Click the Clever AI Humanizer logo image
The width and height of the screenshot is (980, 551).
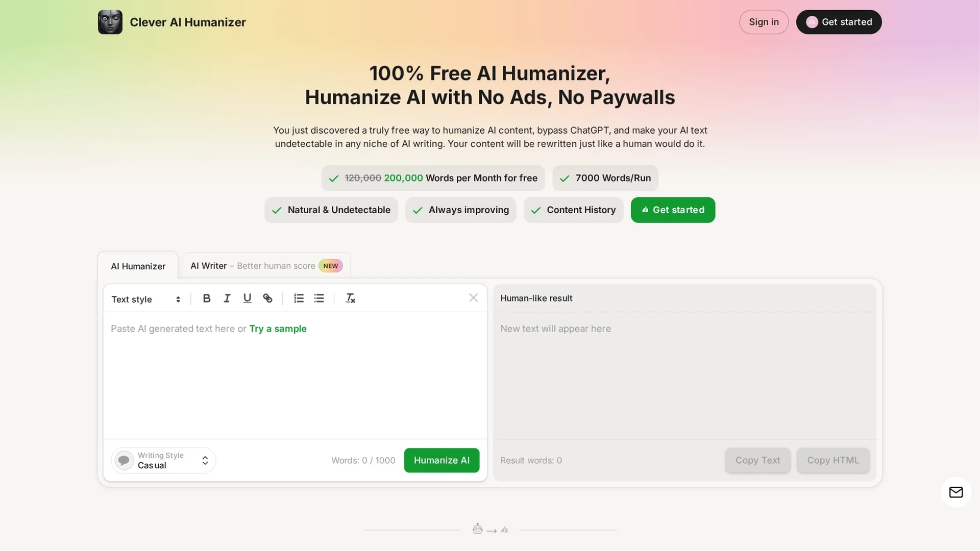point(110,22)
